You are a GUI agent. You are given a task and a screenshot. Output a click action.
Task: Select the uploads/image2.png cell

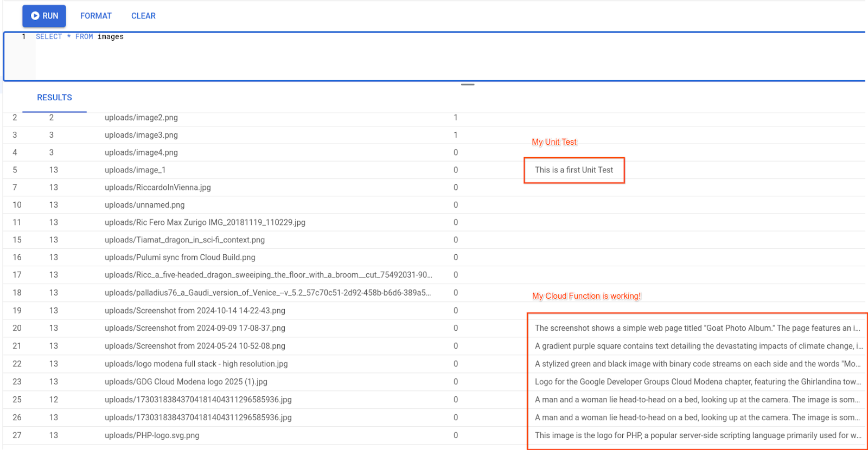tap(141, 118)
